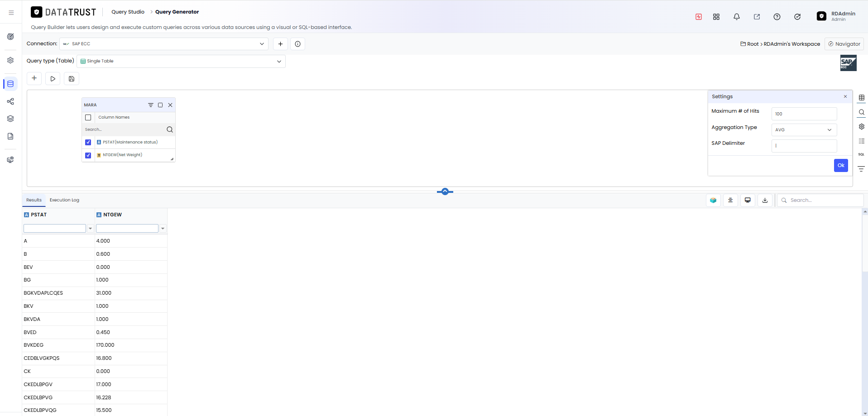The image size is (868, 416).
Task: Open the stacked layers icon in sidebar
Action: coord(10,119)
